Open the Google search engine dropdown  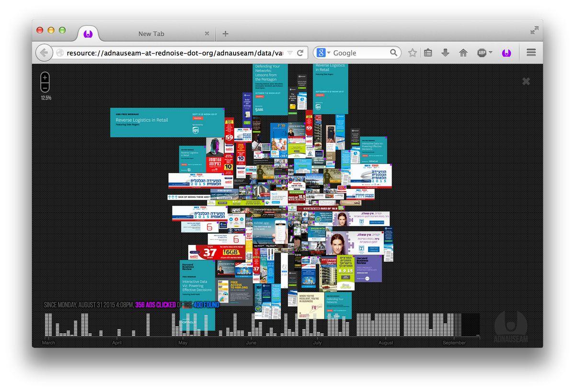[323, 53]
